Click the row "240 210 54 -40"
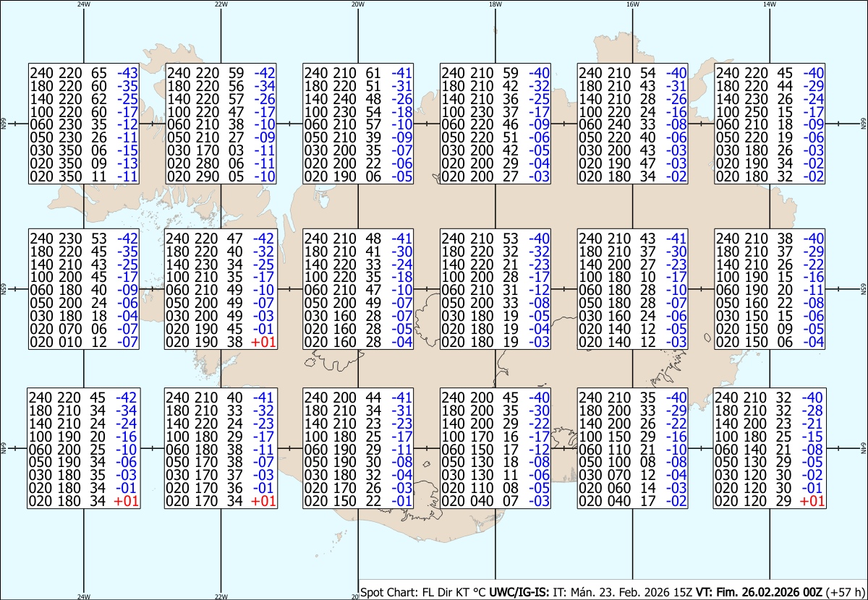 point(634,73)
